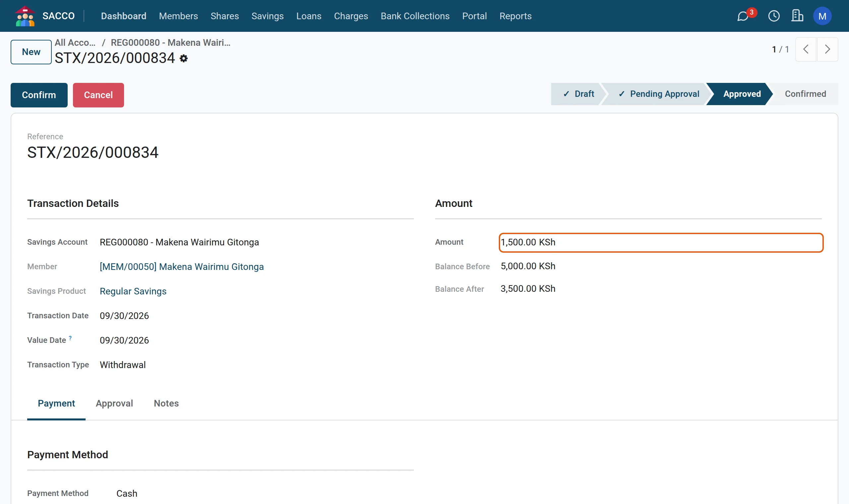Image resolution: width=849 pixels, height=504 pixels.
Task: Open the Dashboard menu
Action: 124,16
